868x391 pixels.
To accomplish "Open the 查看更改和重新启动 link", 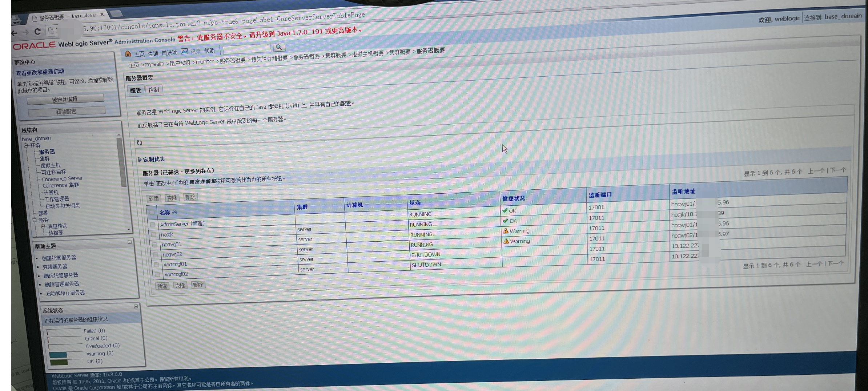I will [x=40, y=72].
